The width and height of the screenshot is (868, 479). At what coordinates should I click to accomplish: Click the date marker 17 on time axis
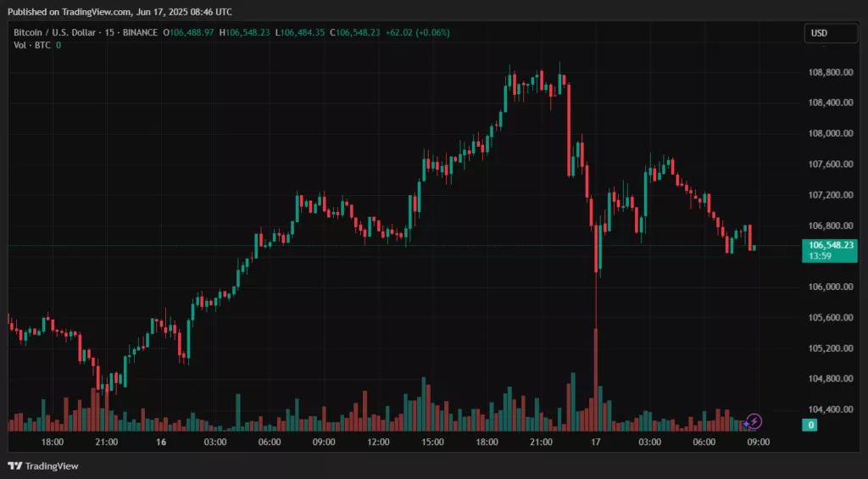pos(596,443)
